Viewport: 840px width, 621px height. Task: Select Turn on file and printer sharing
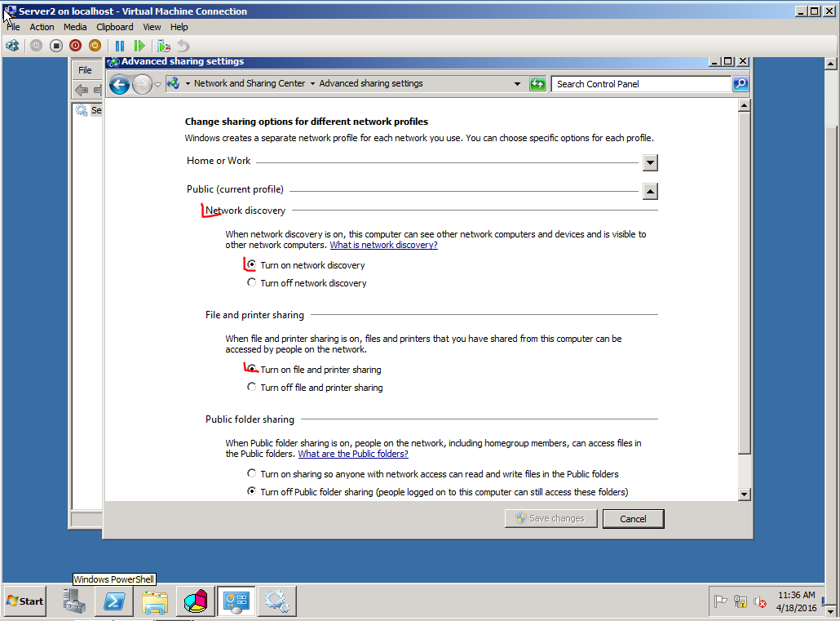coord(251,368)
